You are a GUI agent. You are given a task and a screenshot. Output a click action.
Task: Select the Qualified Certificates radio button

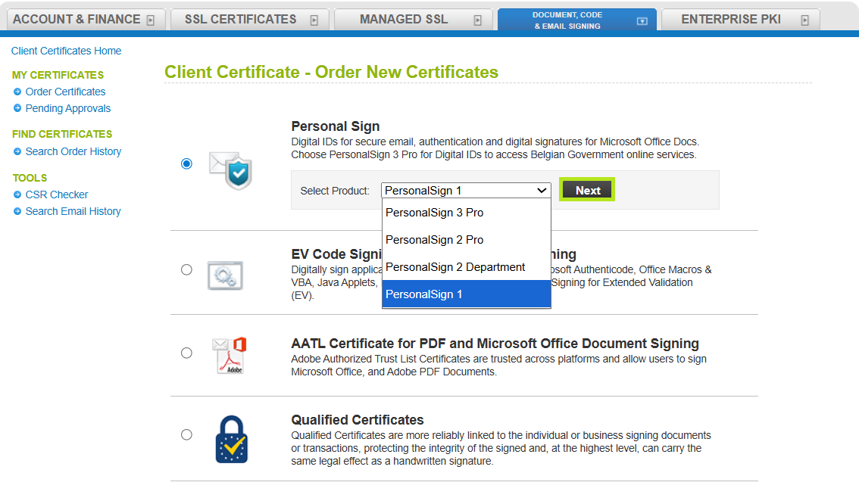click(x=186, y=434)
